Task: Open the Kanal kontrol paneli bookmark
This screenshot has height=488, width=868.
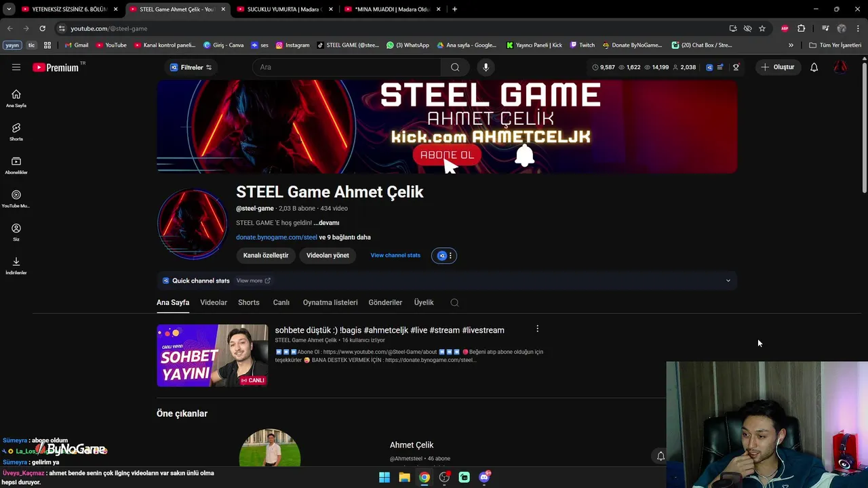Action: click(165, 45)
